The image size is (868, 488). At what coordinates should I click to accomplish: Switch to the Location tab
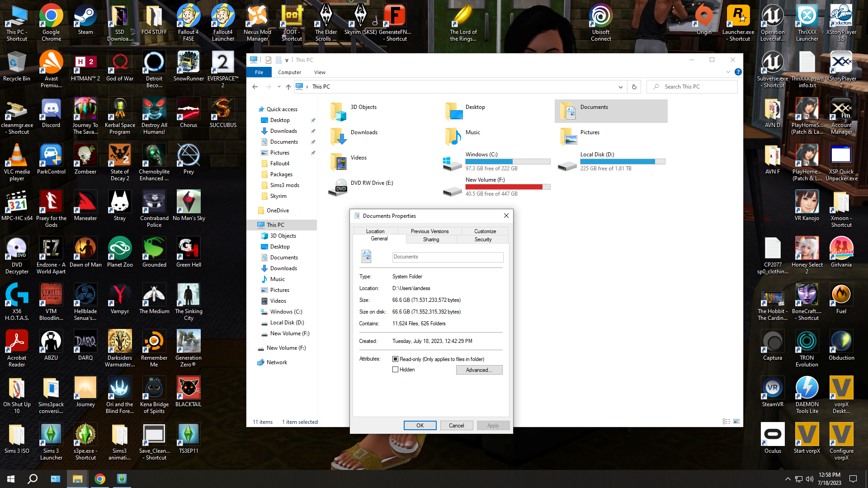point(375,231)
